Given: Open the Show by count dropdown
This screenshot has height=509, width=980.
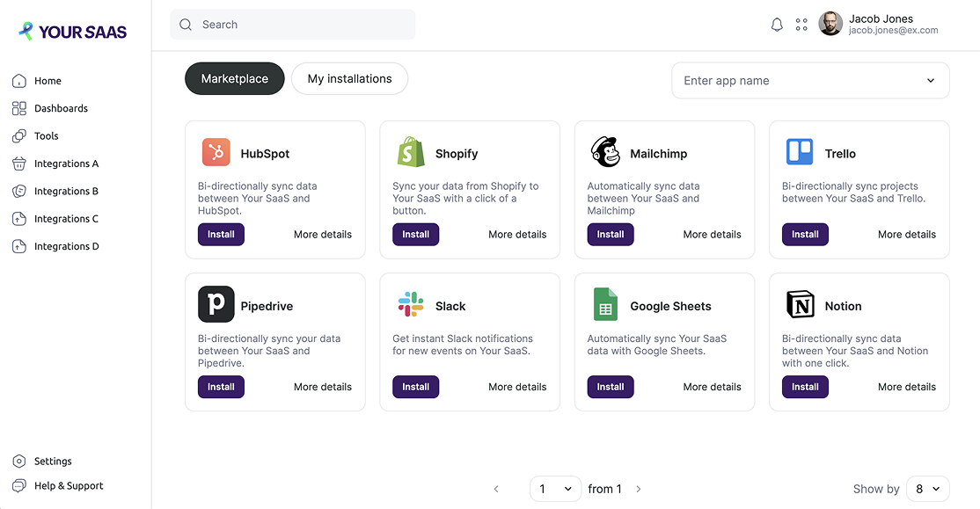Looking at the screenshot, I should [x=927, y=489].
